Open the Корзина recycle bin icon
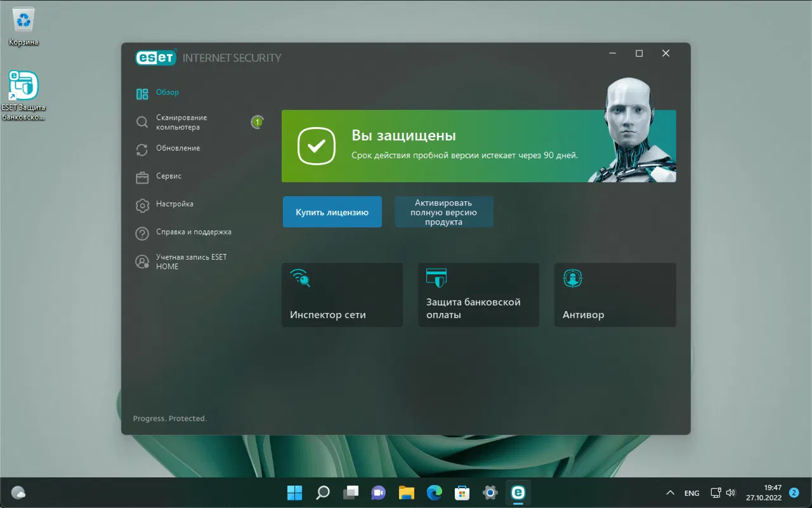The image size is (812, 508). click(x=23, y=19)
